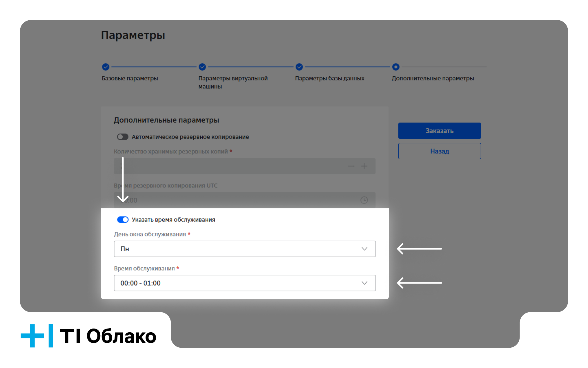Viewport: 588px width, 368px height.
Task: Click the Дополнительные параметры section heading
Action: tap(166, 120)
